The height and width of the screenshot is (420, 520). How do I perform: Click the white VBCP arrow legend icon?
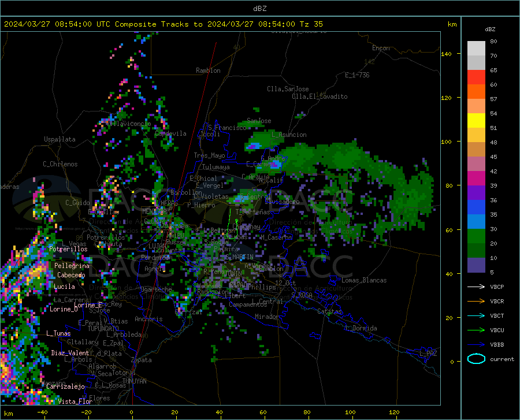coord(476,287)
